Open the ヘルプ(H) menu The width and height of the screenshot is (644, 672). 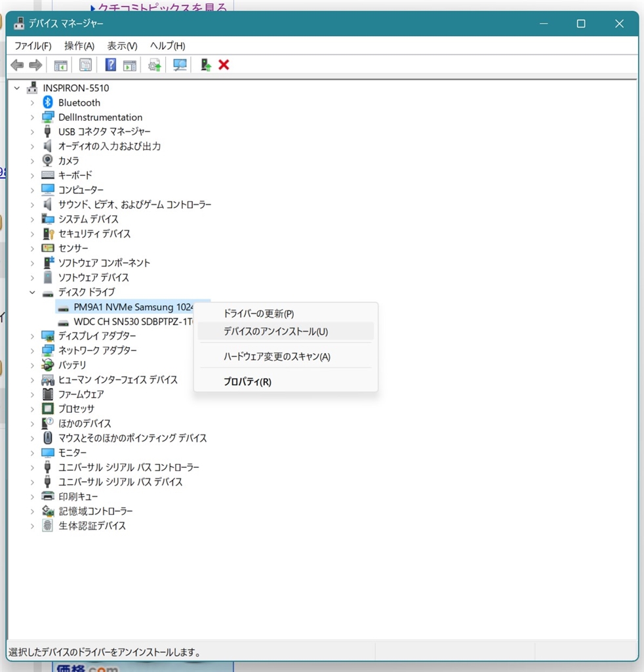pyautogui.click(x=167, y=46)
